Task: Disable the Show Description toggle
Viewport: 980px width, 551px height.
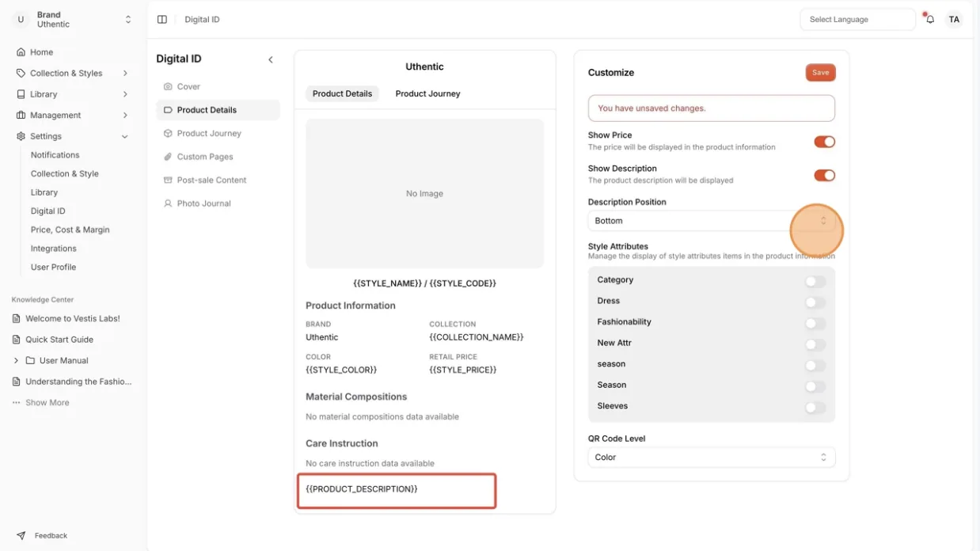Action: (824, 175)
